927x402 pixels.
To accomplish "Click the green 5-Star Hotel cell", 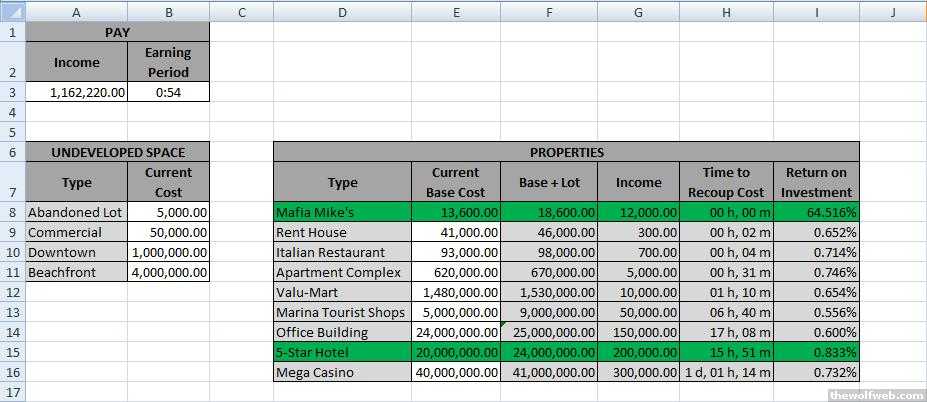I will click(x=342, y=352).
